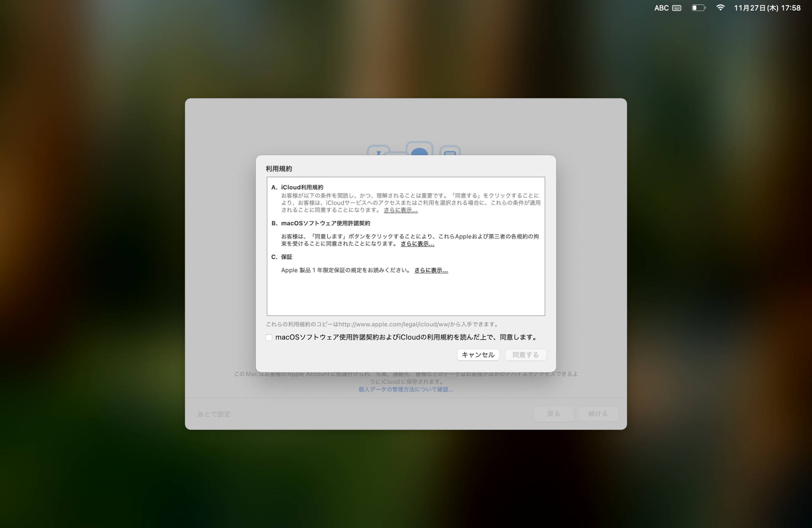The height and width of the screenshot is (528, 812).
Task: Click the battery status icon
Action: tap(698, 8)
